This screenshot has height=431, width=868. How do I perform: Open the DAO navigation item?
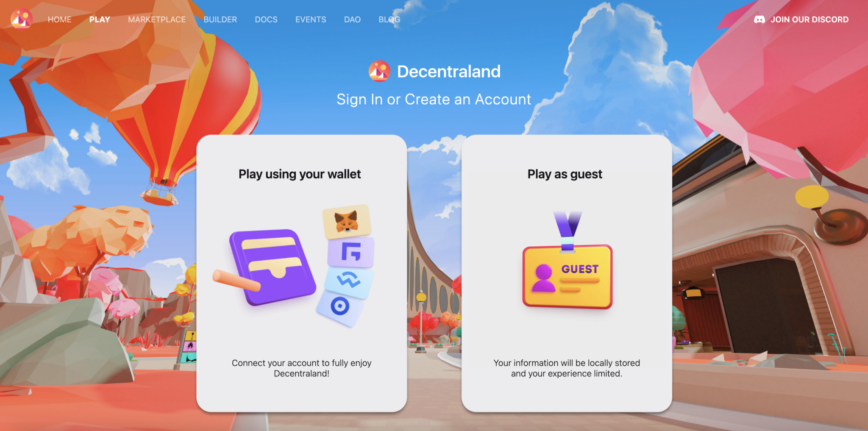[352, 19]
